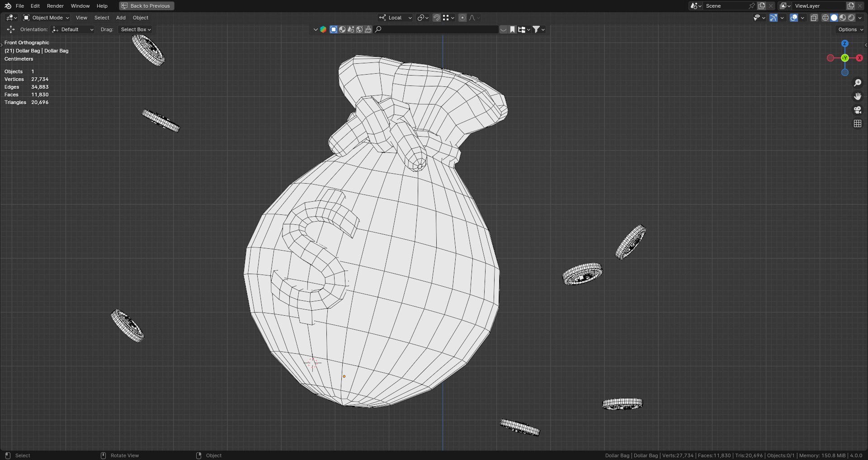Select the material filter icon
Image resolution: width=868 pixels, height=460 pixels.
click(342, 29)
